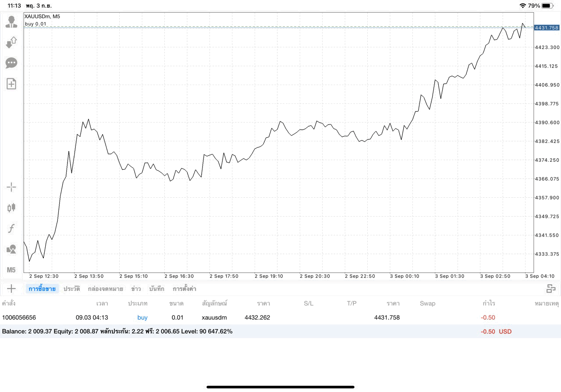The width and height of the screenshot is (561, 392).
Task: Open the accounts profile icon
Action: 11,21
